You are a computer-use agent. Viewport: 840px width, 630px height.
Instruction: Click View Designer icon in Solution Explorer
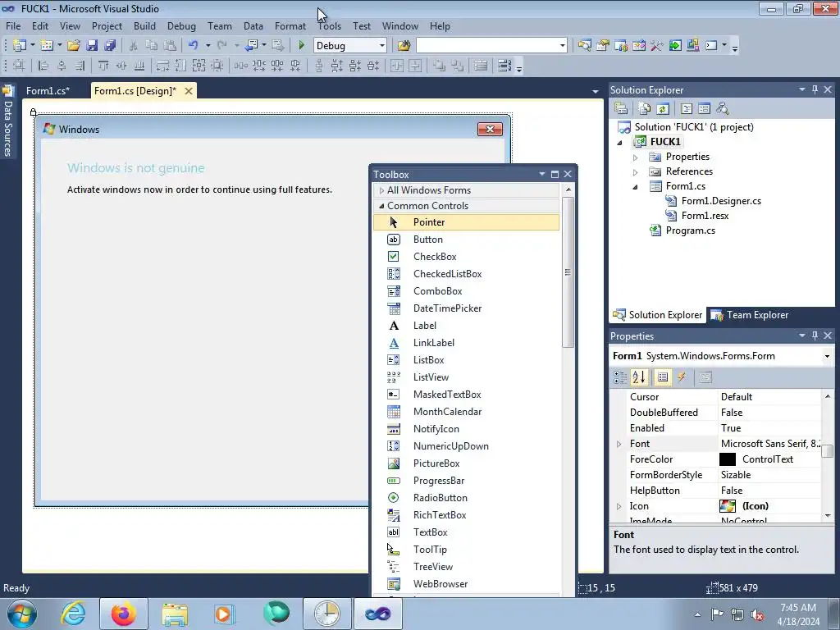(x=704, y=109)
